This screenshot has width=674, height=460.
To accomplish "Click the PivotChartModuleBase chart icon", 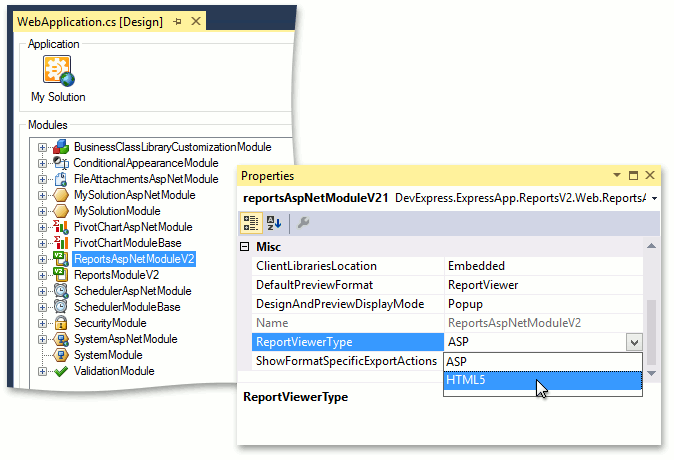I will (61, 242).
